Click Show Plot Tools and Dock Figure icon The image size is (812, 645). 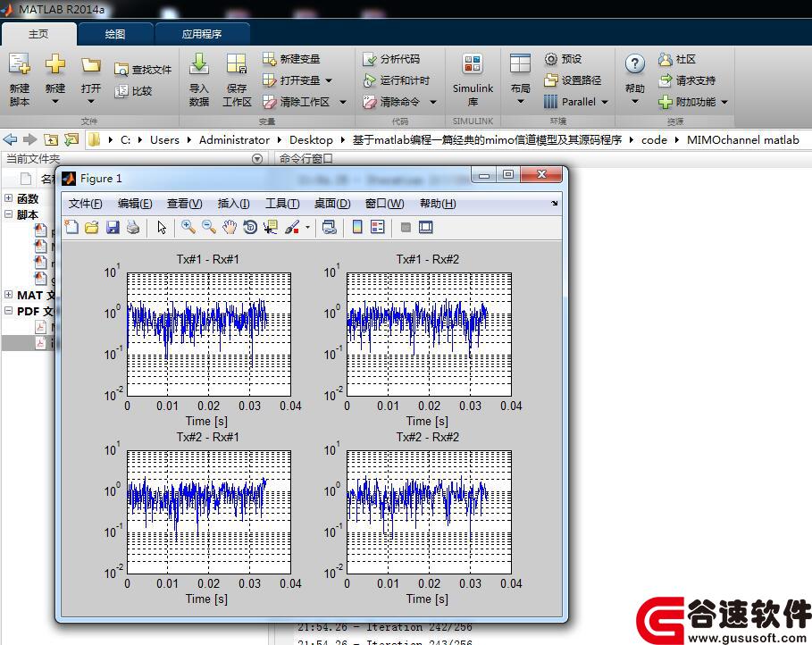[x=426, y=227]
